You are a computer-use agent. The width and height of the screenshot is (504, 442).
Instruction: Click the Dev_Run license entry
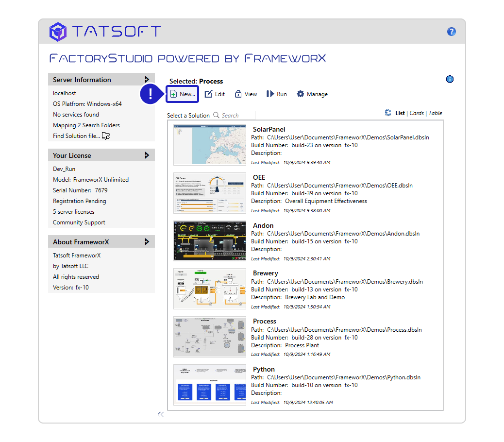[x=64, y=169]
